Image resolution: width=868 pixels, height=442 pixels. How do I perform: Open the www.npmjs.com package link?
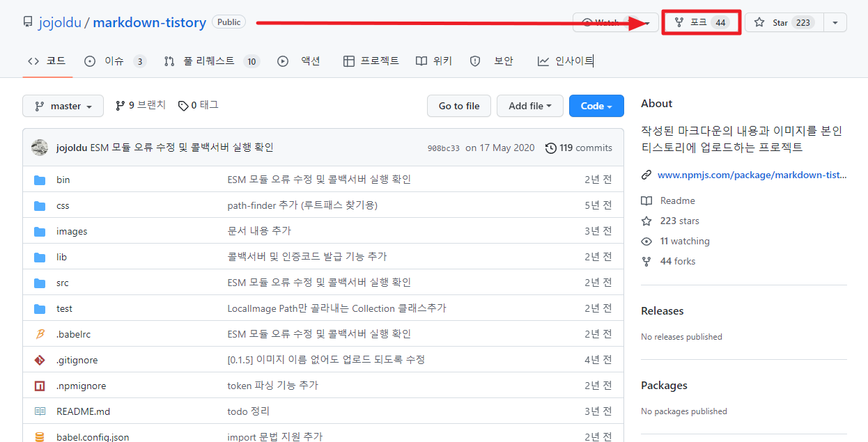752,175
